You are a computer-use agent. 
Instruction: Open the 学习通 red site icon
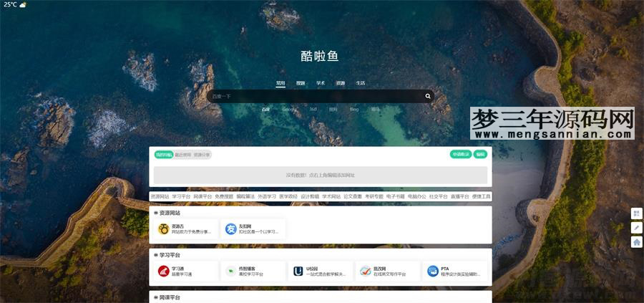point(163,271)
